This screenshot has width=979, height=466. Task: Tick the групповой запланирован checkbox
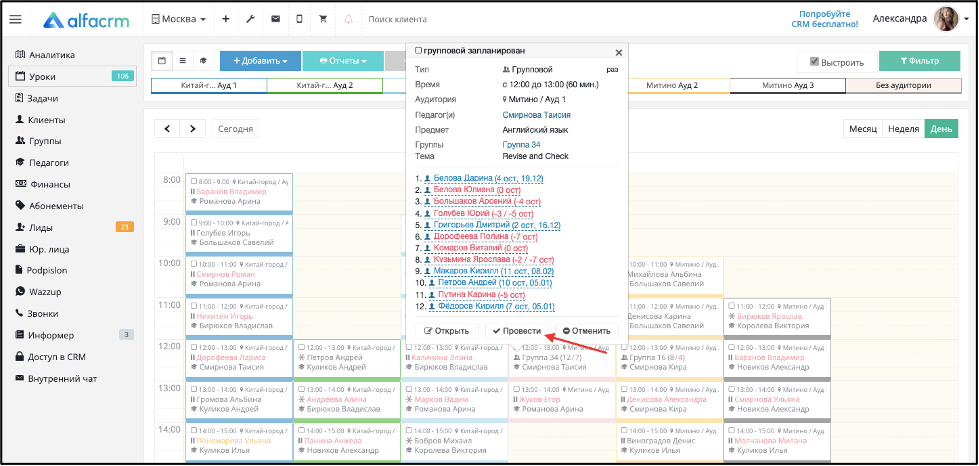418,51
